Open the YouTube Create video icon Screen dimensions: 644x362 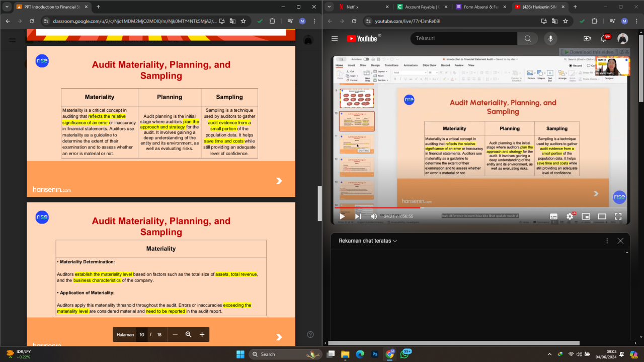(587, 39)
